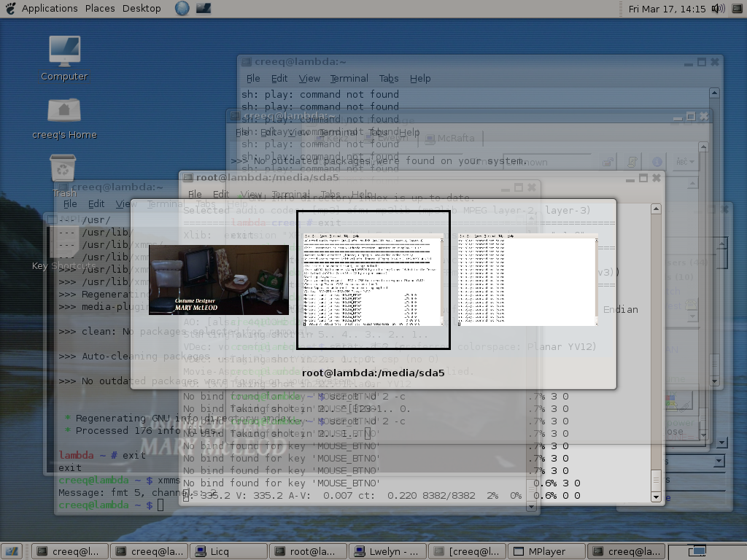Launch the terminal icon in top panel
747x560 pixels.
click(204, 8)
